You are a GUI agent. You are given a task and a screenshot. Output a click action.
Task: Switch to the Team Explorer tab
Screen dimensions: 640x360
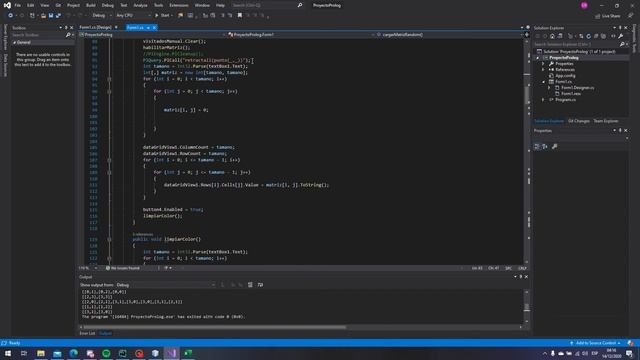(606, 121)
